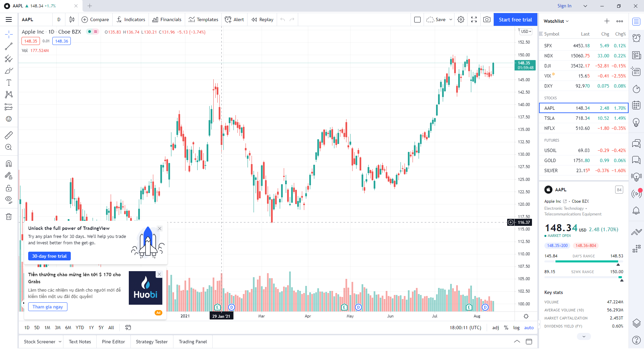Click the Tham gia ngay button
The width and height of the screenshot is (644, 349).
coord(48,307)
